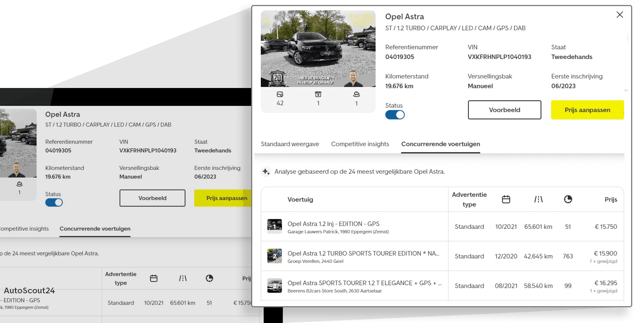The width and height of the screenshot is (644, 323).
Task: Switch to Standaard weergave tab
Action: point(290,144)
